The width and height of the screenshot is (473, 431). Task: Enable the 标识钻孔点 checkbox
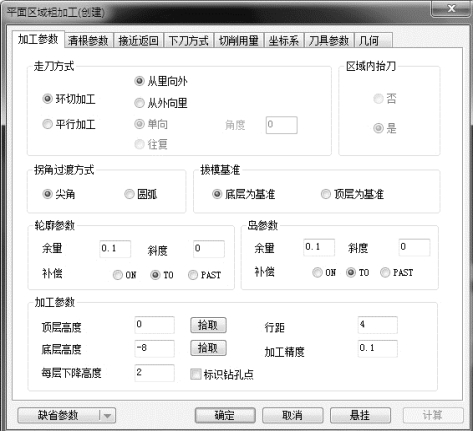point(196,374)
